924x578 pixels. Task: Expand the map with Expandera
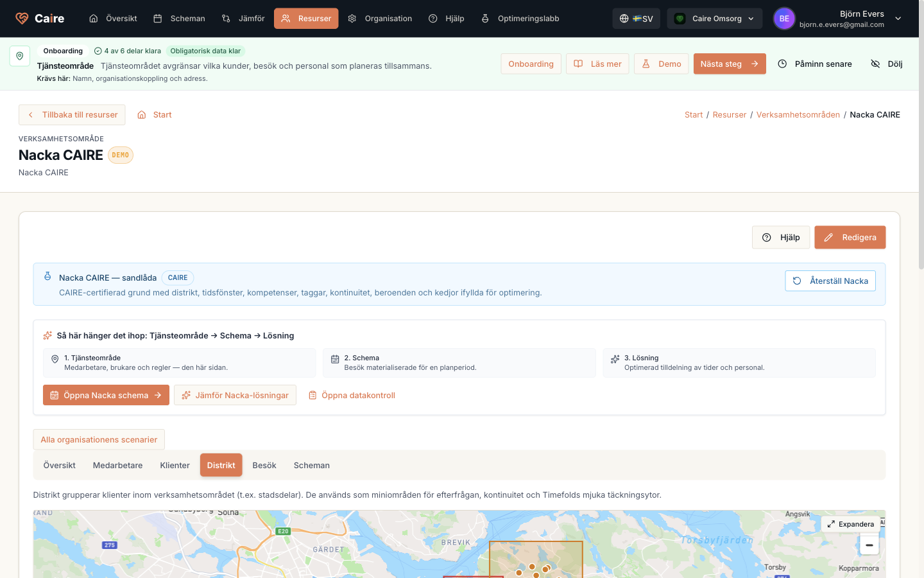(851, 524)
